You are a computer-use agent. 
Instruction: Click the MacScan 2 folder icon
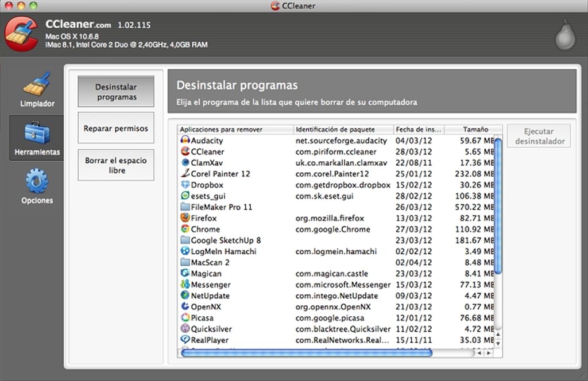point(185,262)
